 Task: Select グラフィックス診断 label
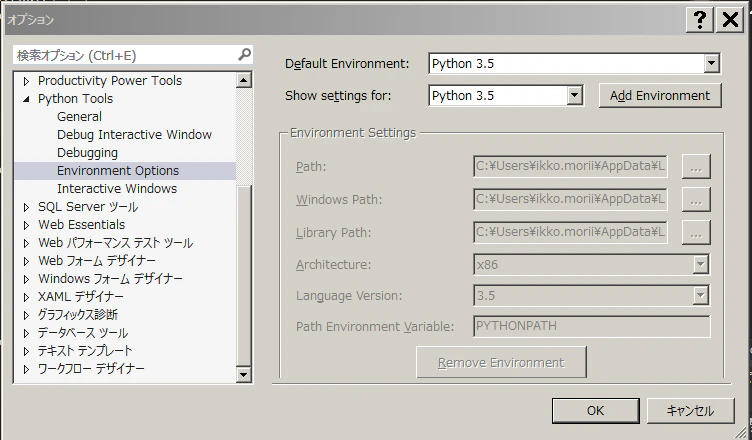click(78, 315)
